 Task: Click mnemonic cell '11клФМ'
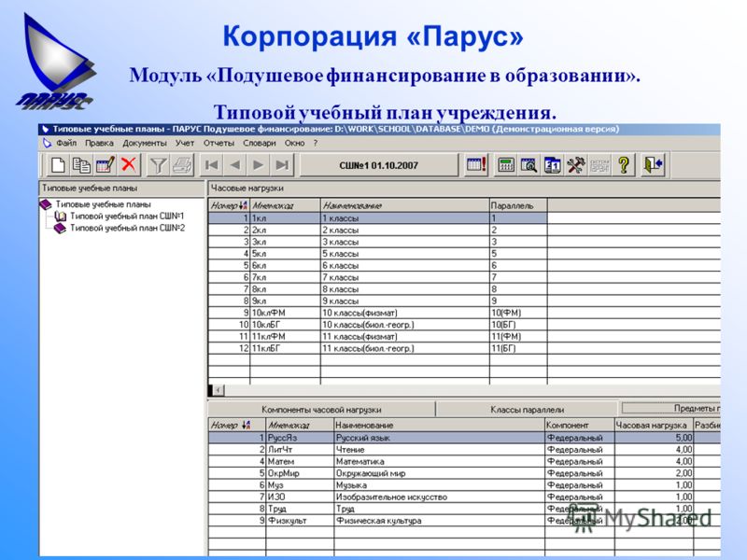click(286, 337)
